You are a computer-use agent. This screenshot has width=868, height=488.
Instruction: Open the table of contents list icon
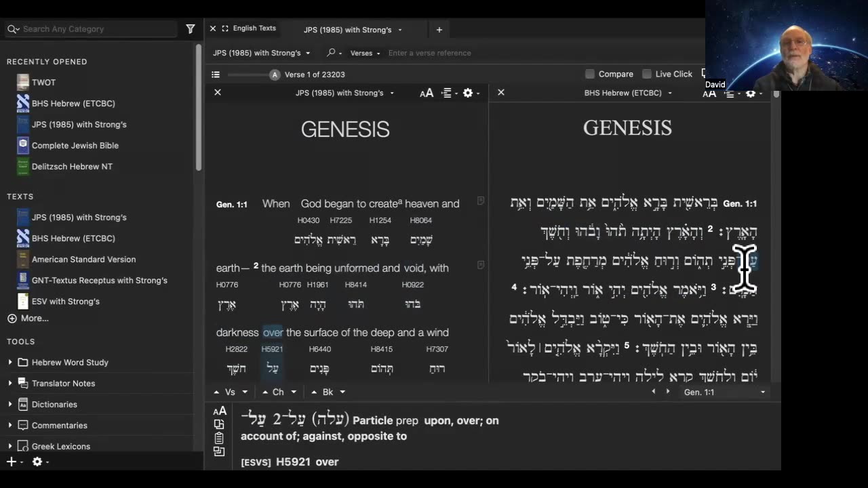coord(216,75)
